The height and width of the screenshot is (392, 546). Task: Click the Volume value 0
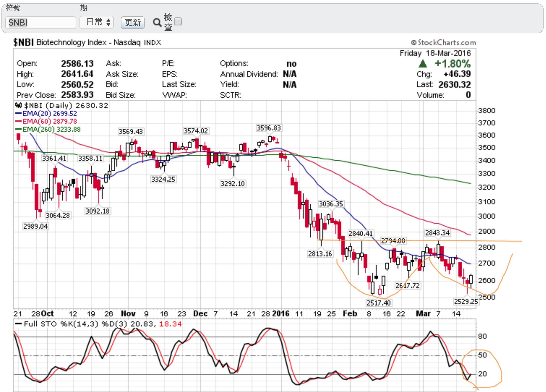[x=468, y=95]
